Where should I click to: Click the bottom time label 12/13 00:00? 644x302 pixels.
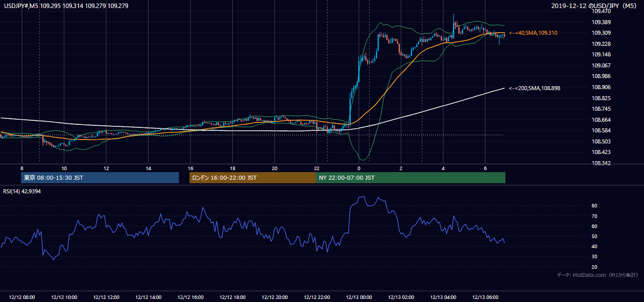click(x=359, y=297)
